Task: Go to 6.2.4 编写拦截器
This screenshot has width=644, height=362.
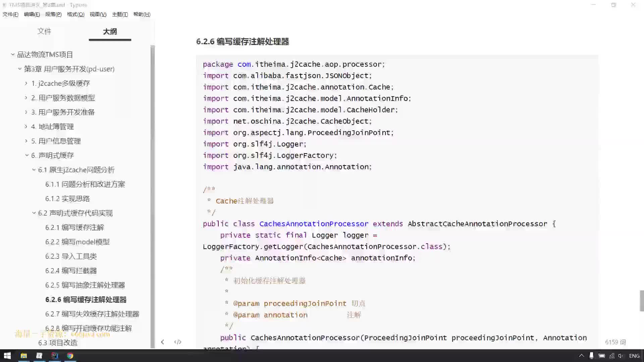Action: click(x=71, y=270)
